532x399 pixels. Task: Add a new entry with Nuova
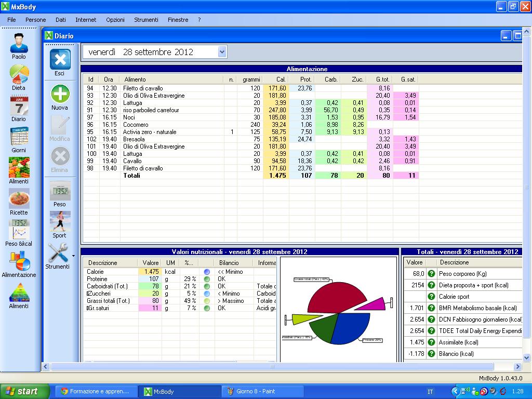coord(60,95)
